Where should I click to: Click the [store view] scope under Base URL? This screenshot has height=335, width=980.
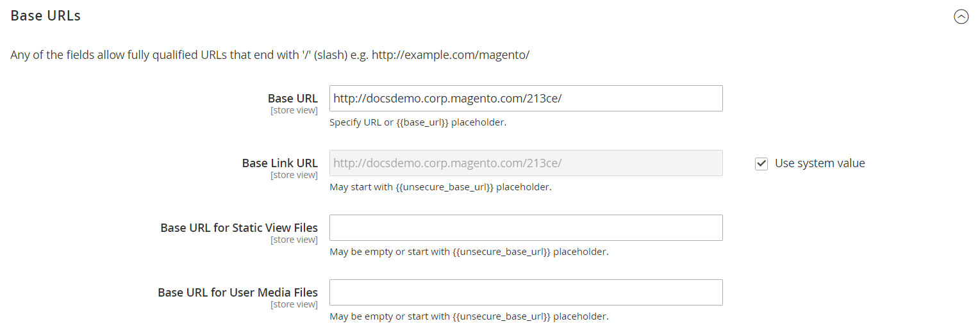tap(294, 110)
